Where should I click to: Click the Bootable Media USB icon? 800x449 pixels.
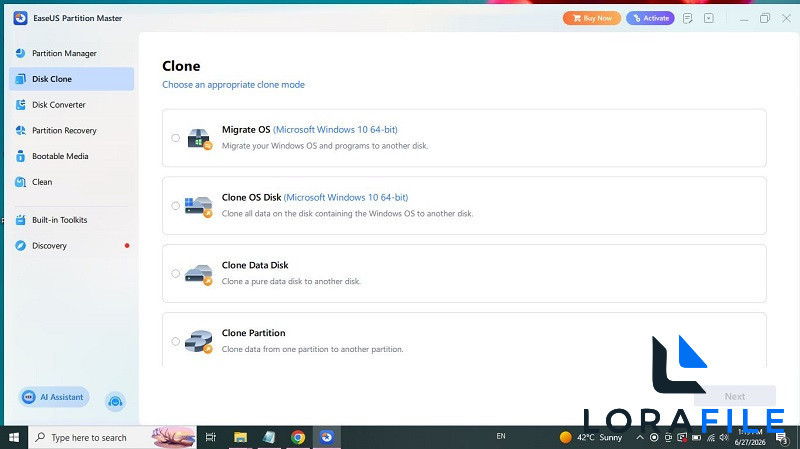tap(20, 156)
